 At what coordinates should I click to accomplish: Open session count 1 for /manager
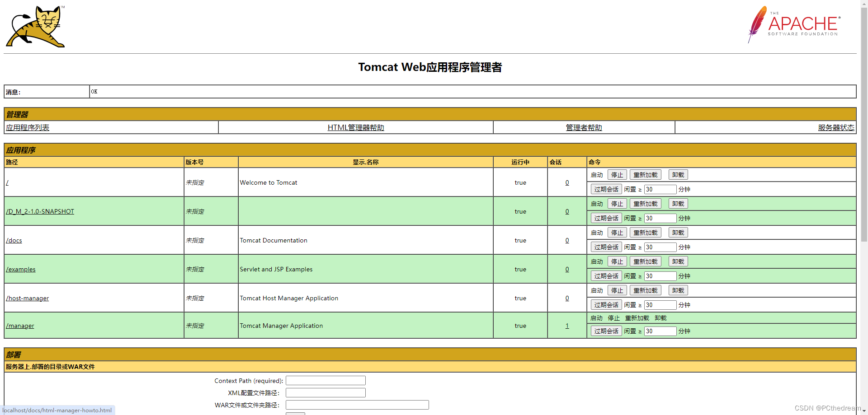(567, 326)
